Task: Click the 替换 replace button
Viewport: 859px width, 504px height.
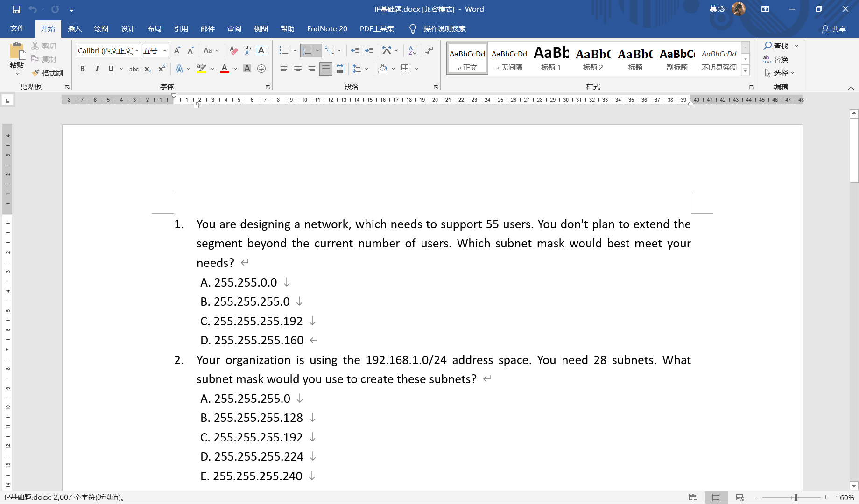Action: click(776, 59)
